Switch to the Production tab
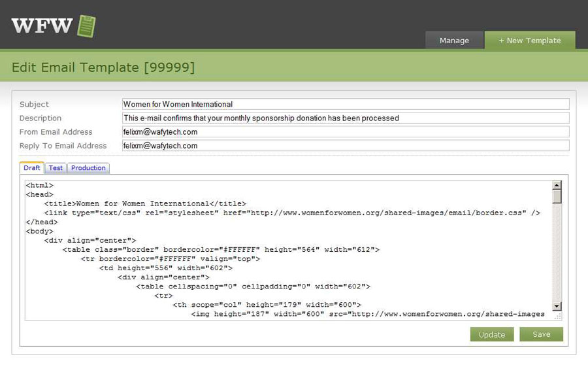 pyautogui.click(x=88, y=168)
